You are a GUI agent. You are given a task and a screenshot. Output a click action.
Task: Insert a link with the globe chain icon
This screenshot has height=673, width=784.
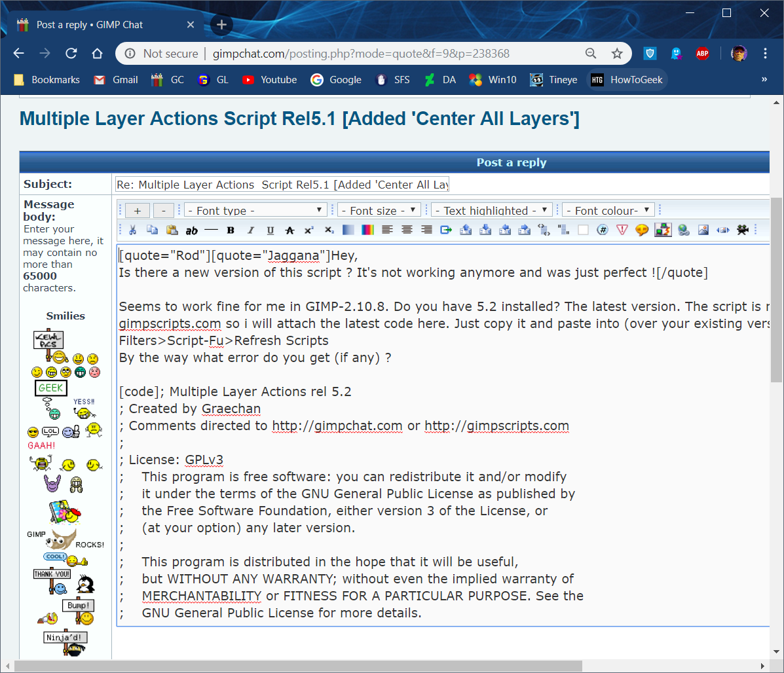click(x=684, y=230)
